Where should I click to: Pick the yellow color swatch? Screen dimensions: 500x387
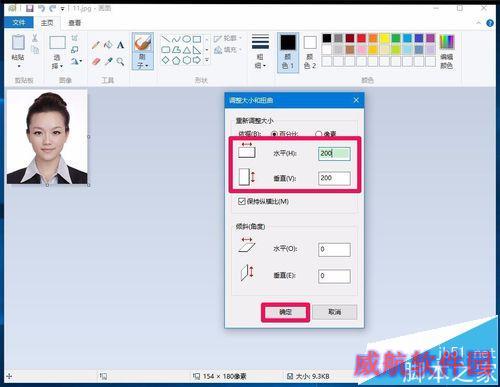[x=384, y=38]
